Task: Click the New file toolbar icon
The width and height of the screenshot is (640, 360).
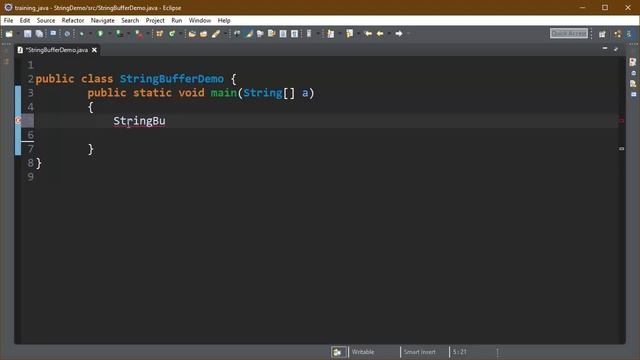Action: (x=9, y=34)
